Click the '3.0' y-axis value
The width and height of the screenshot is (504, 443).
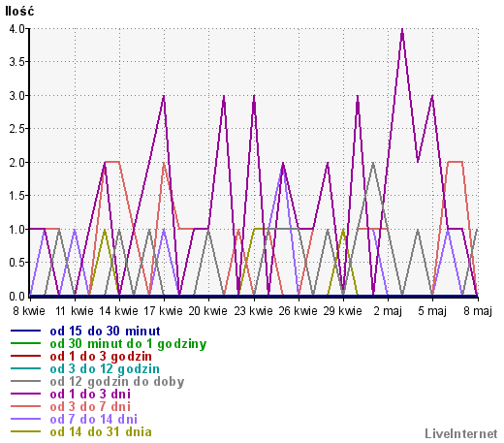point(16,96)
